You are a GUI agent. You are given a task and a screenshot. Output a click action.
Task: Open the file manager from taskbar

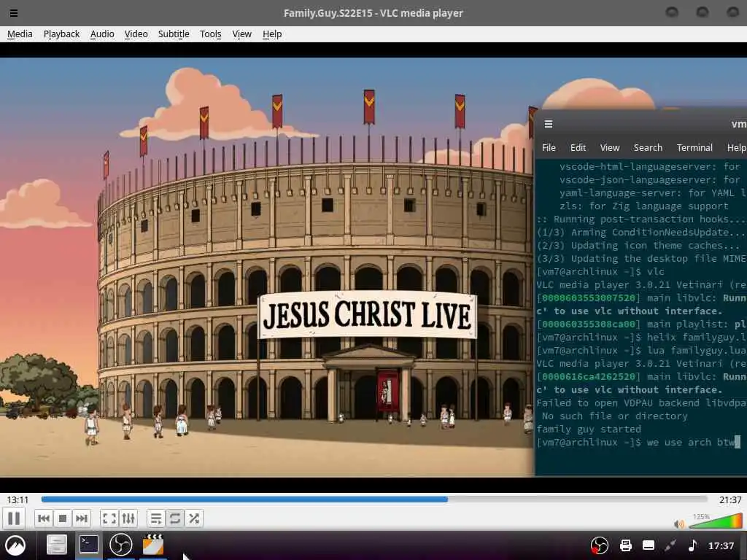56,545
